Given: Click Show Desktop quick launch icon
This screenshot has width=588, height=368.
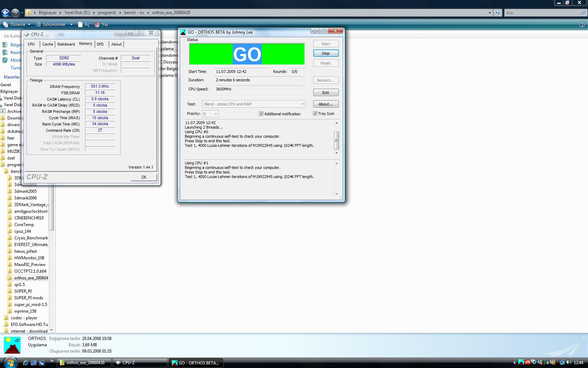Looking at the screenshot, I should click(x=34, y=363).
